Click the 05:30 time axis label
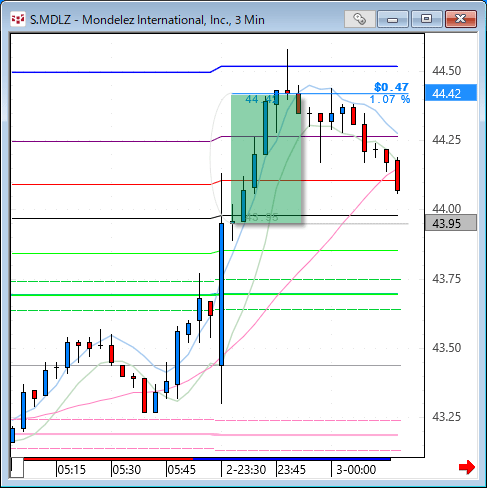The height and width of the screenshot is (488, 487). pos(127,470)
